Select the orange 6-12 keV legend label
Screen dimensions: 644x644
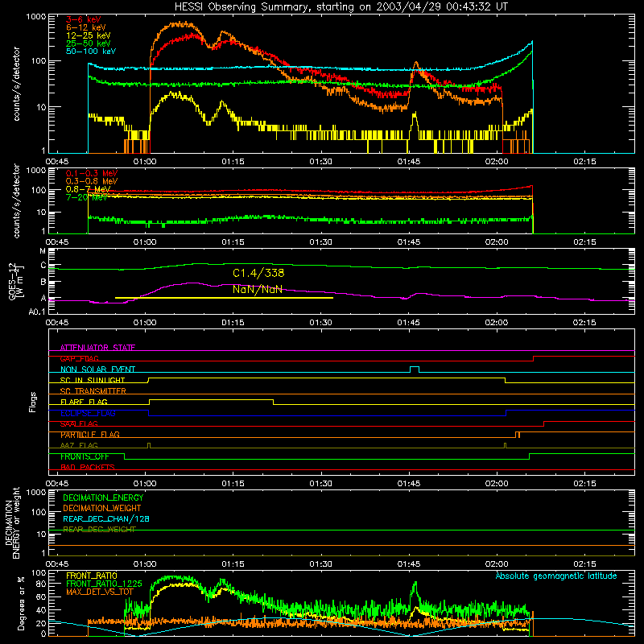[x=85, y=27]
